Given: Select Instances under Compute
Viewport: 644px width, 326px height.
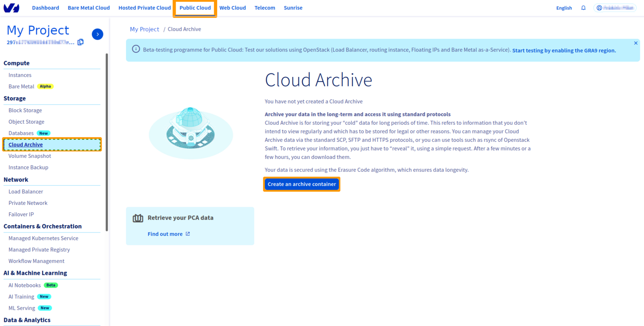Looking at the screenshot, I should pyautogui.click(x=20, y=75).
